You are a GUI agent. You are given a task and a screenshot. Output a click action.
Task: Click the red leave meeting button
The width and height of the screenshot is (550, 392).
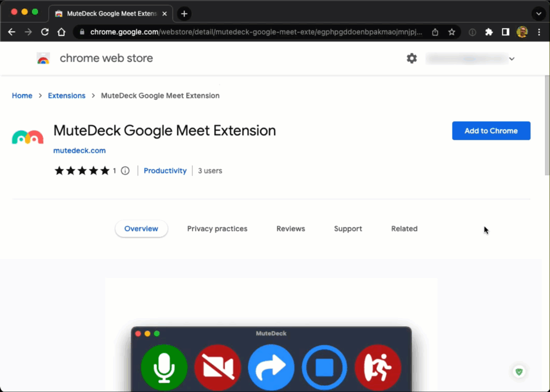click(x=378, y=368)
